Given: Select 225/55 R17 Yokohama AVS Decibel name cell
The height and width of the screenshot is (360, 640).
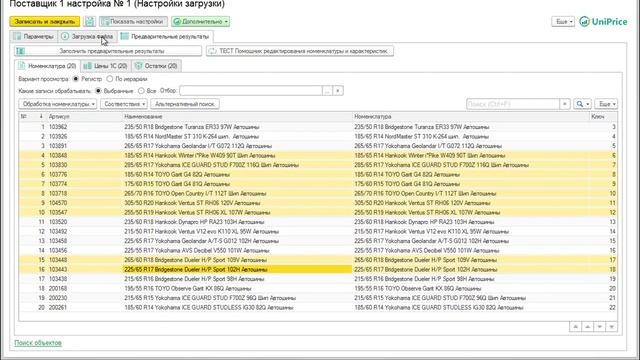Looking at the screenshot, I should pos(237,250).
